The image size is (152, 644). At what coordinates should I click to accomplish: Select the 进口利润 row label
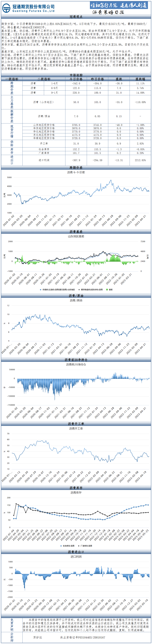coord(44,160)
